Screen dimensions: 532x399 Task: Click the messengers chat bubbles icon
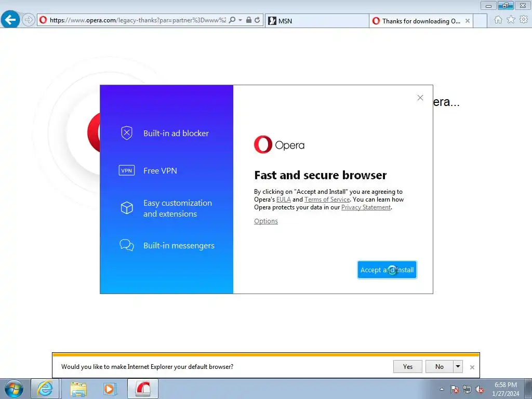click(x=127, y=245)
